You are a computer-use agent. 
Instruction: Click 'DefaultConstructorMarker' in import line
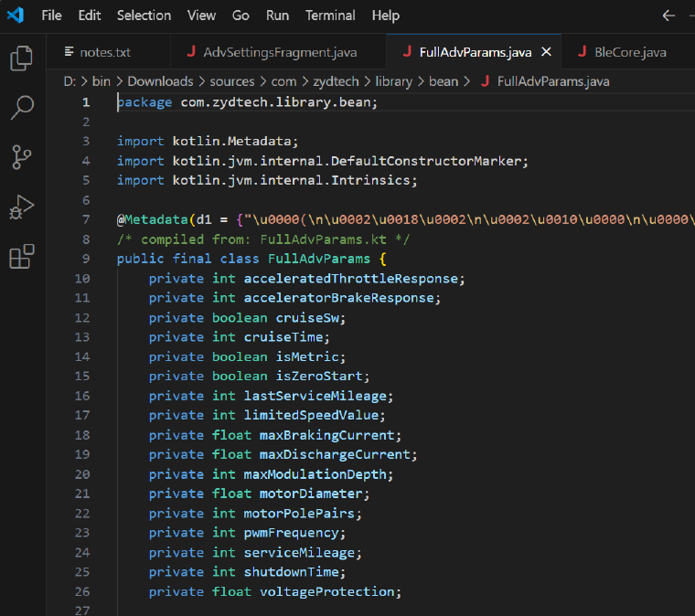[x=426, y=161]
